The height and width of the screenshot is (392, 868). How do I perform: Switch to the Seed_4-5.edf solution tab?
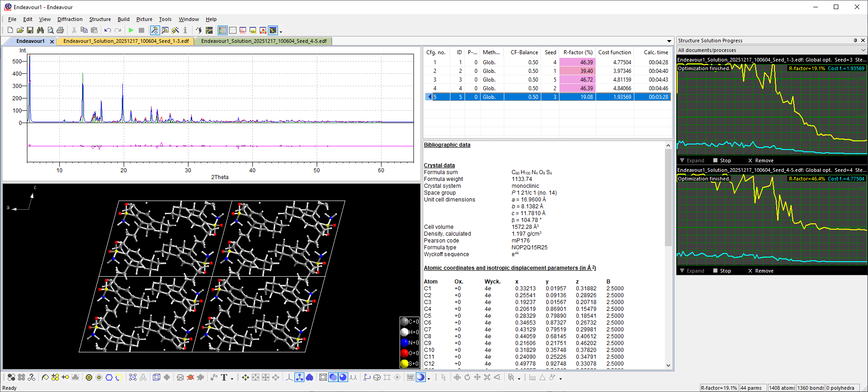pyautogui.click(x=263, y=41)
